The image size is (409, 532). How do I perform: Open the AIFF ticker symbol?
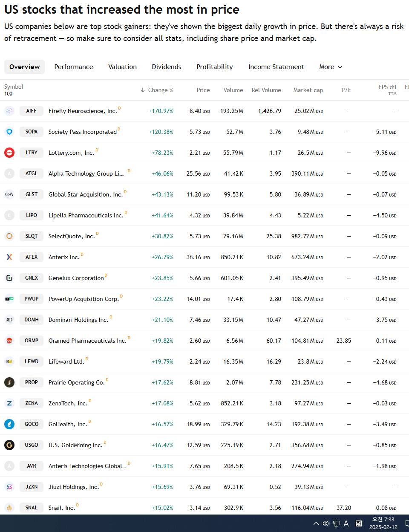pyautogui.click(x=32, y=111)
